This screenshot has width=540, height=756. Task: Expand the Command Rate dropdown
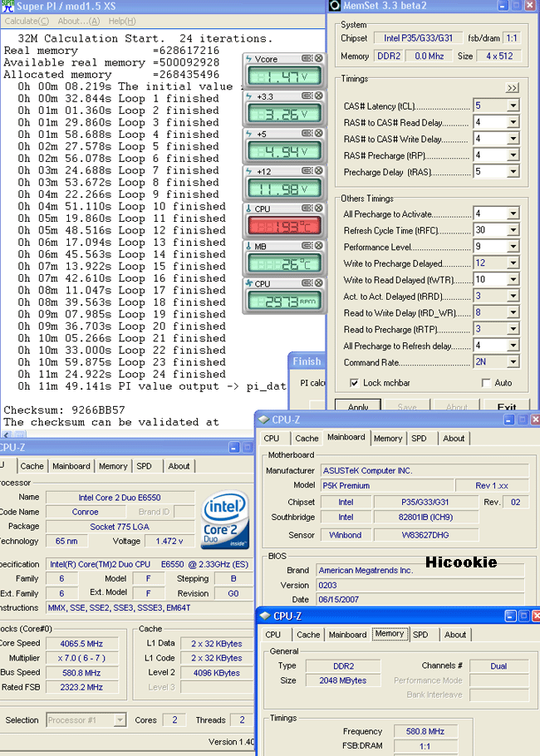tap(513, 362)
